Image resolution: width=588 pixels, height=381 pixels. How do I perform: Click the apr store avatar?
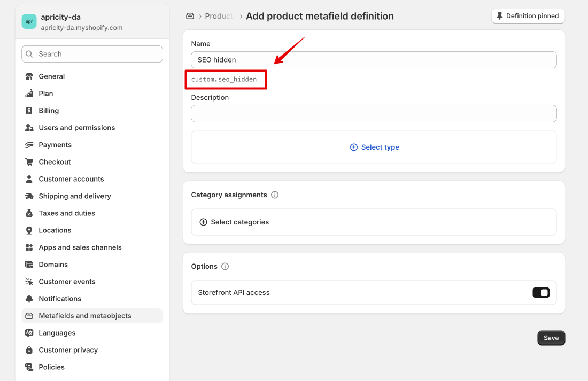click(x=29, y=21)
